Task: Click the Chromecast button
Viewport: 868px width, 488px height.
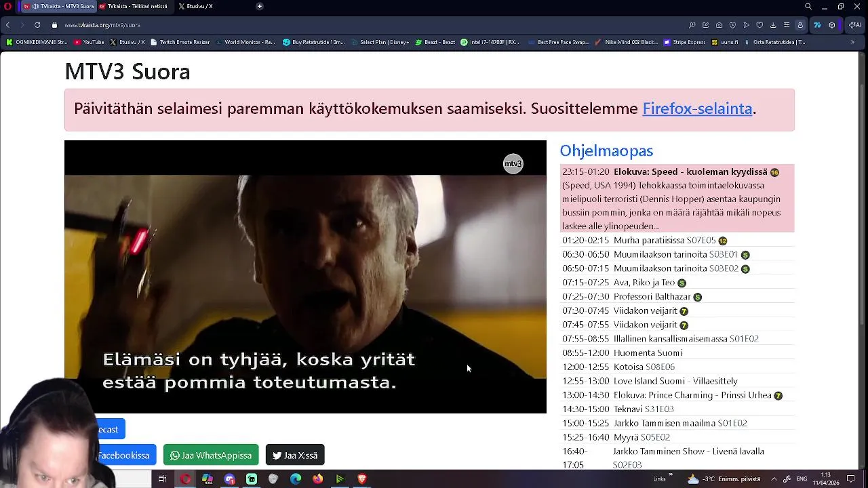Action: [110, 429]
